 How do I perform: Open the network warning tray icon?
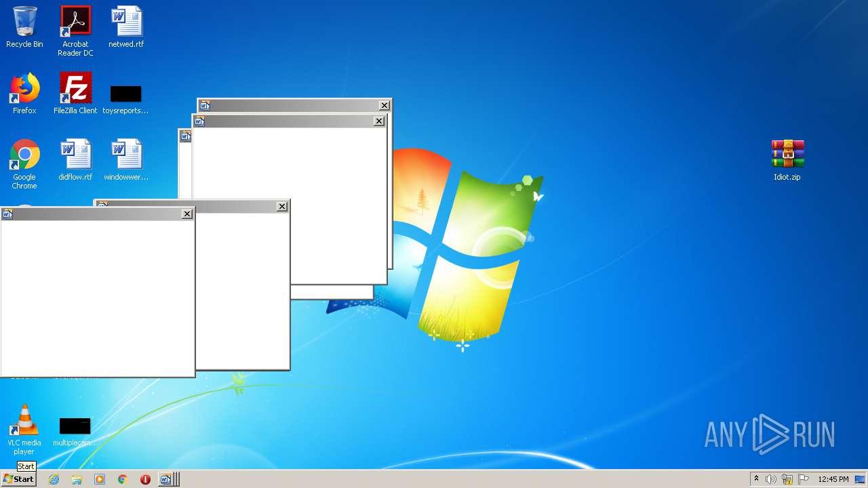pos(787,479)
